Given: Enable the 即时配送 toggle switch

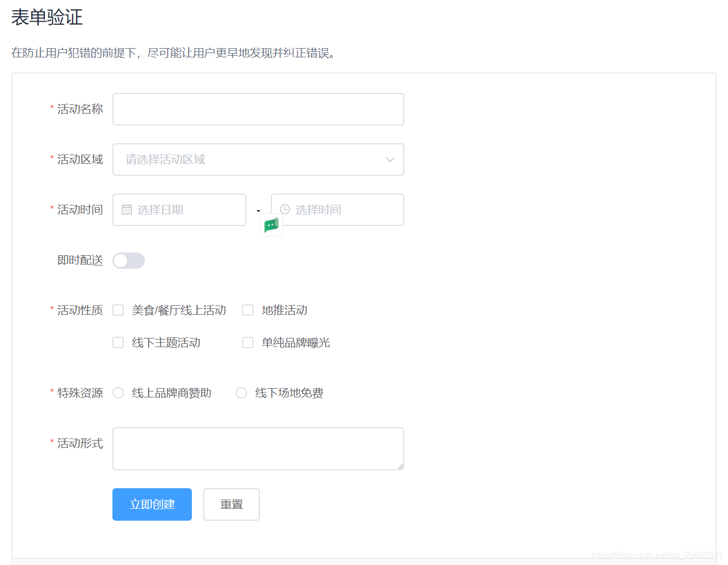Looking at the screenshot, I should tap(128, 260).
